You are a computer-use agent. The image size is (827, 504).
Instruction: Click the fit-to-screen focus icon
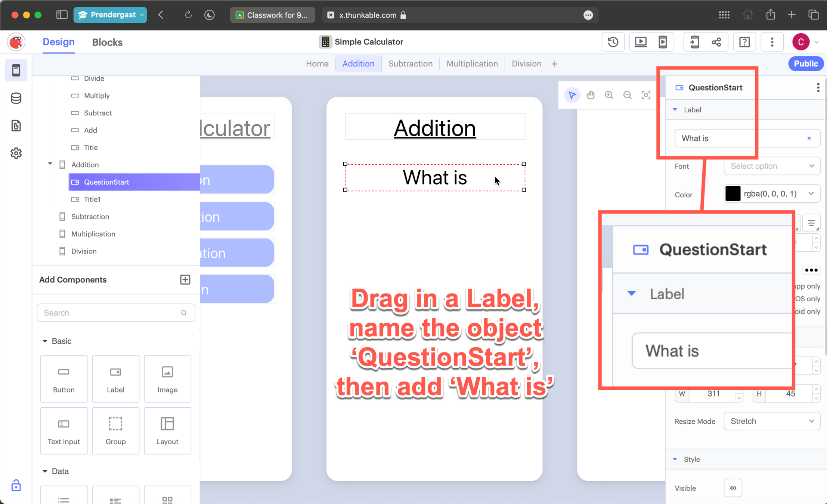[x=646, y=95]
